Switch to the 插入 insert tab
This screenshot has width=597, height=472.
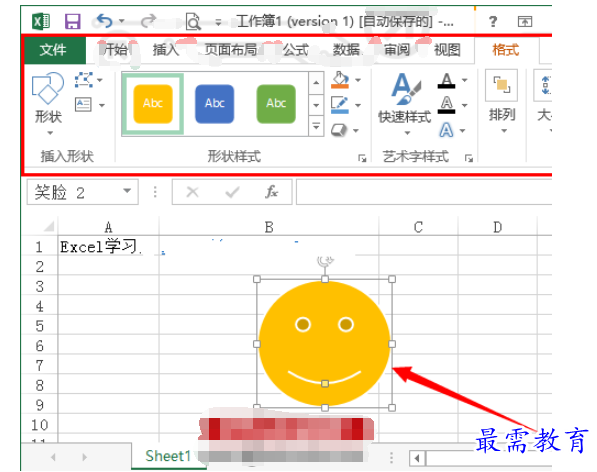[166, 50]
